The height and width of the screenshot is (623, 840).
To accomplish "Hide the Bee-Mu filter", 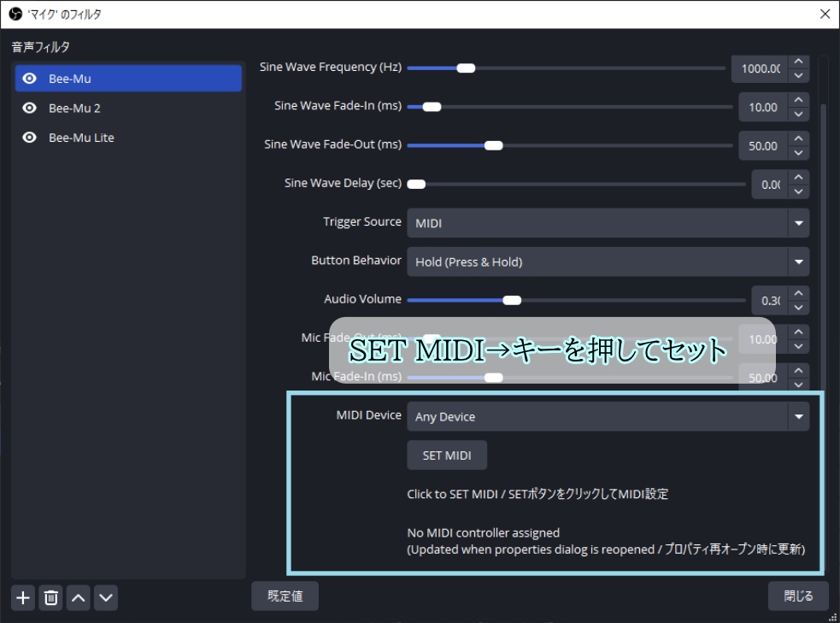I will (30, 78).
